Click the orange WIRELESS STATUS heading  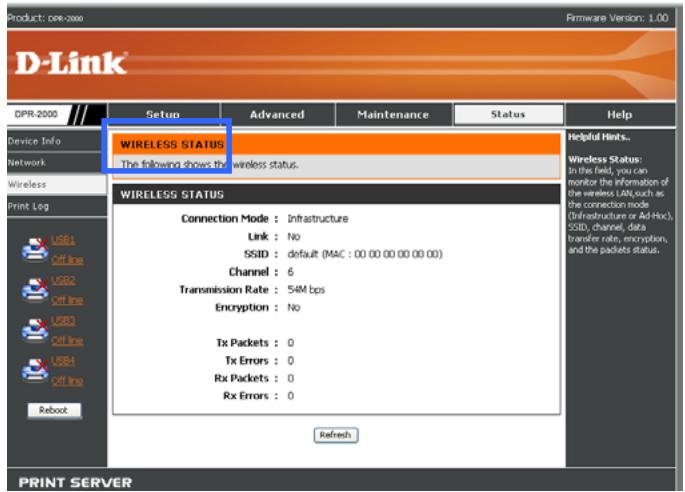173,144
